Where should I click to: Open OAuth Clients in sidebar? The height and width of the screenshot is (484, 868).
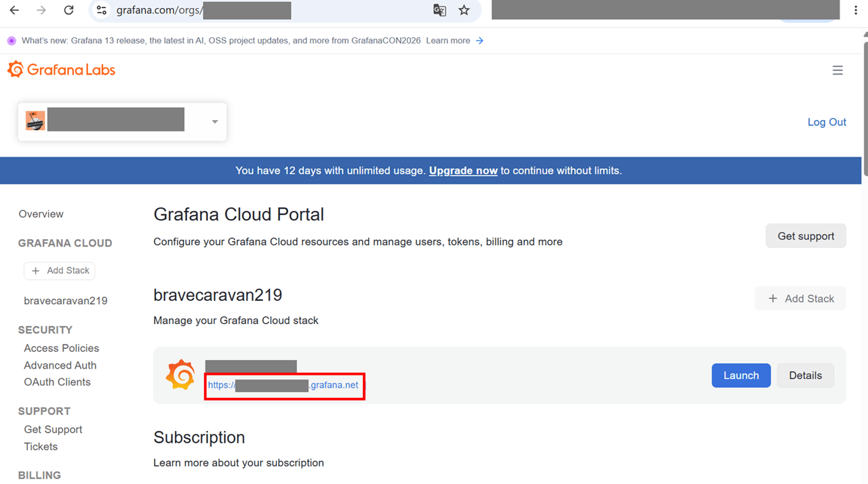pos(57,382)
